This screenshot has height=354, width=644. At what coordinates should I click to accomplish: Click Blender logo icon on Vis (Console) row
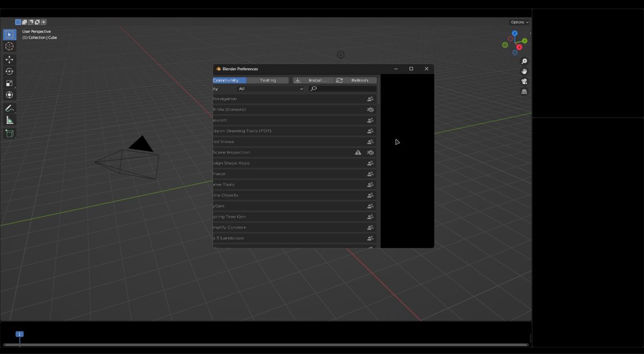[370, 109]
